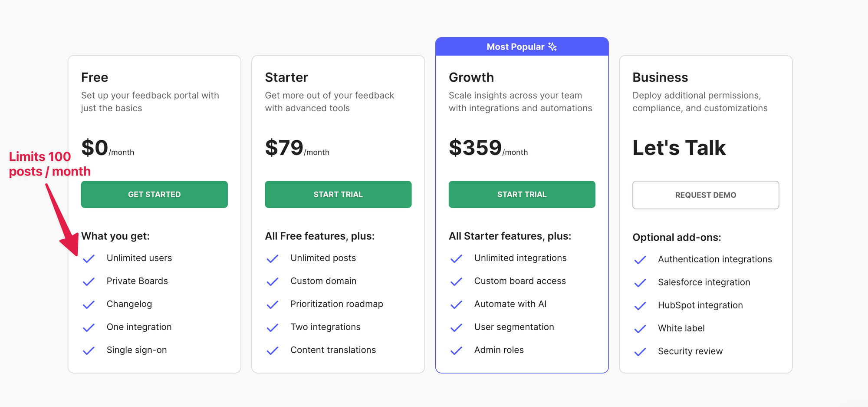Click the Most Popular banner
Image resolution: width=868 pixels, height=407 pixels.
click(522, 46)
